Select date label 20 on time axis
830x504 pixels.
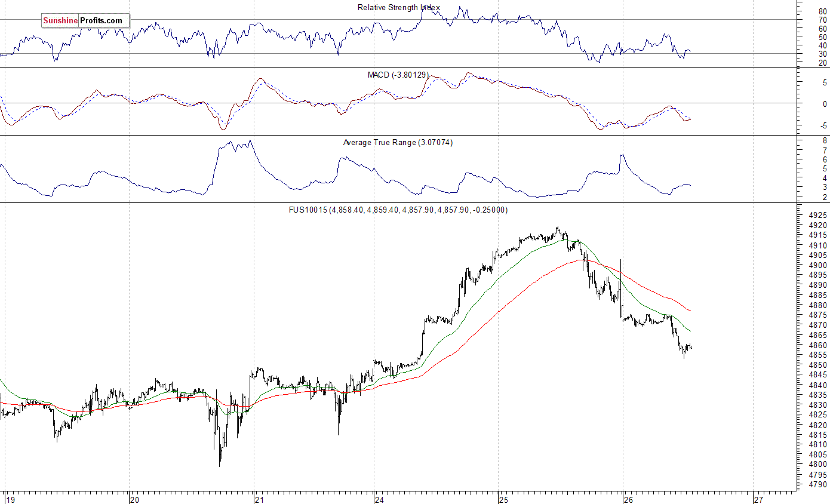tap(134, 499)
